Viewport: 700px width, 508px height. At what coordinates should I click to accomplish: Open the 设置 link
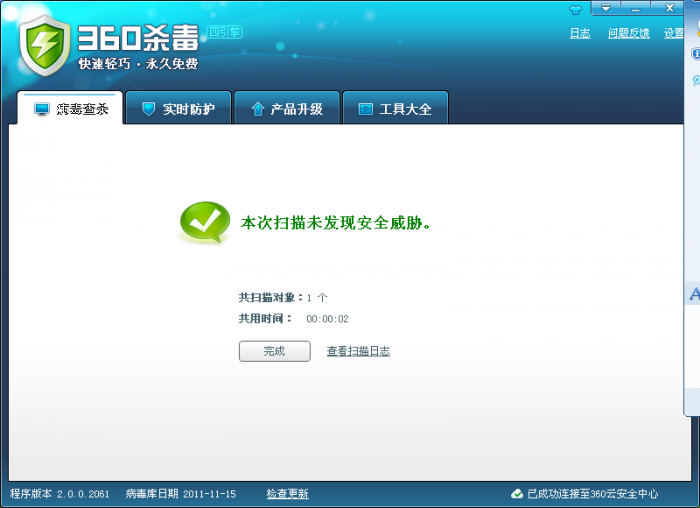pyautogui.click(x=674, y=33)
